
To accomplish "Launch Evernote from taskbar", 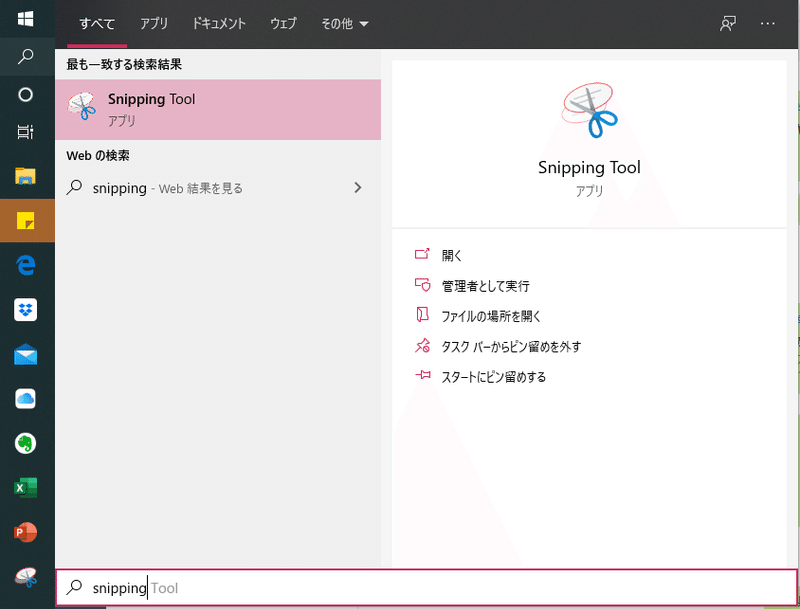I will click(26, 443).
